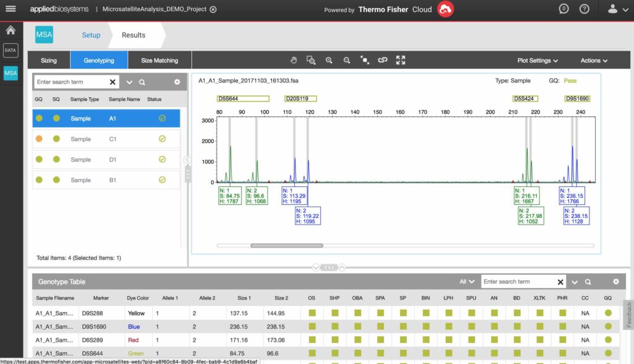Go to the Setup step

(x=91, y=35)
